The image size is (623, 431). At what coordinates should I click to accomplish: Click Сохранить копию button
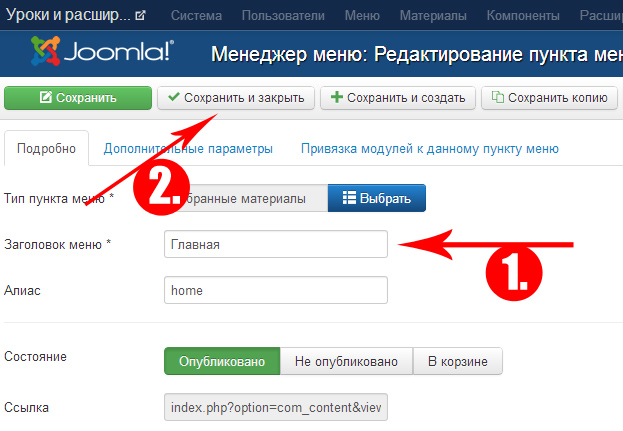(x=549, y=98)
